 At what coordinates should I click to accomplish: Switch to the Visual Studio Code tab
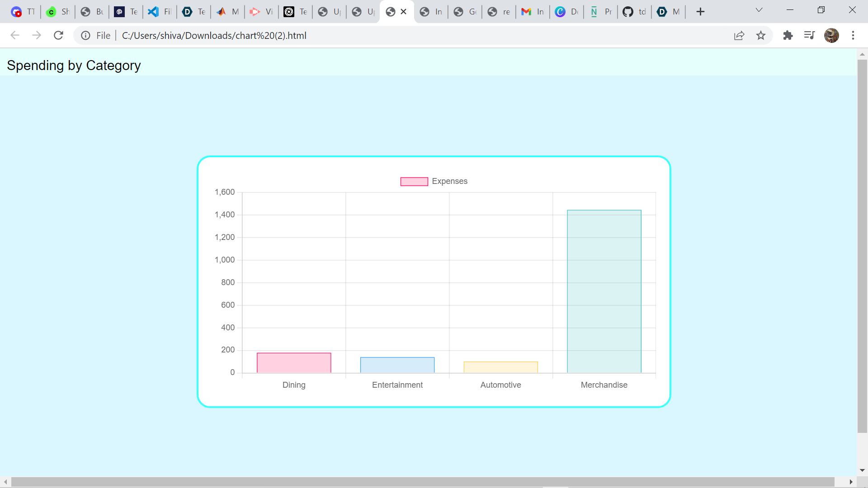(159, 12)
